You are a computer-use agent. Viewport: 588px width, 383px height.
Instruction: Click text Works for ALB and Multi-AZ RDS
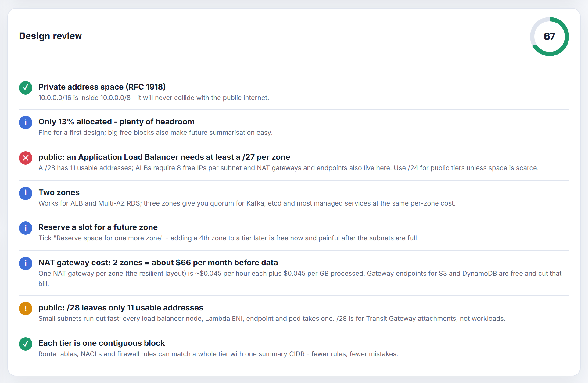point(247,203)
